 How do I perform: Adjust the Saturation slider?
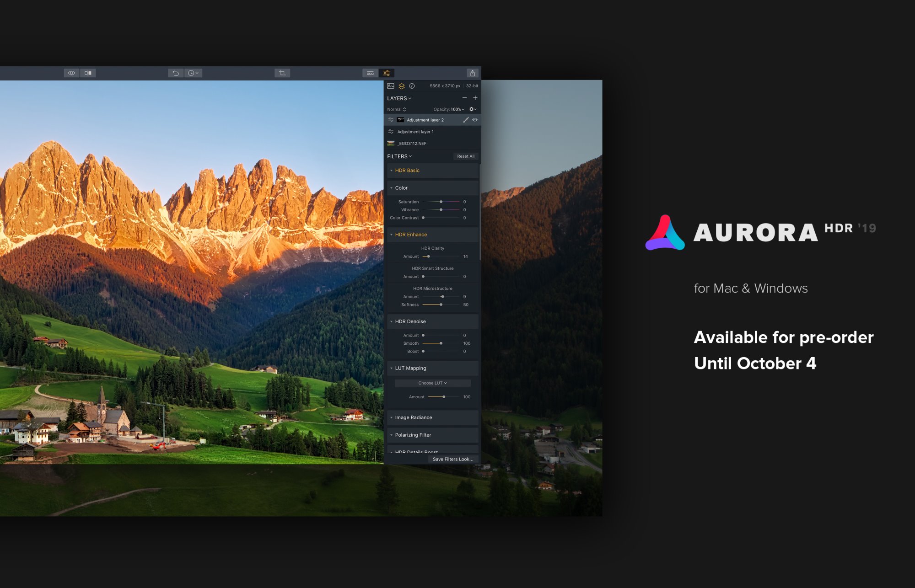(x=441, y=202)
